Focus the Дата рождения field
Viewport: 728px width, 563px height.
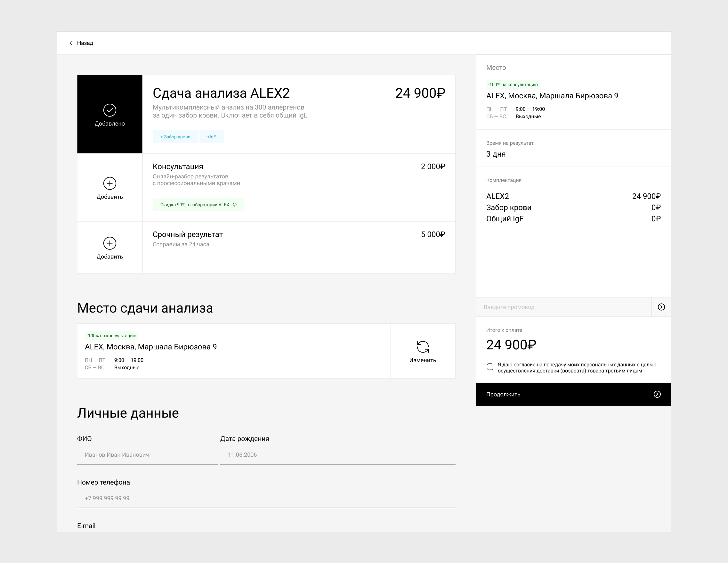pyautogui.click(x=338, y=455)
